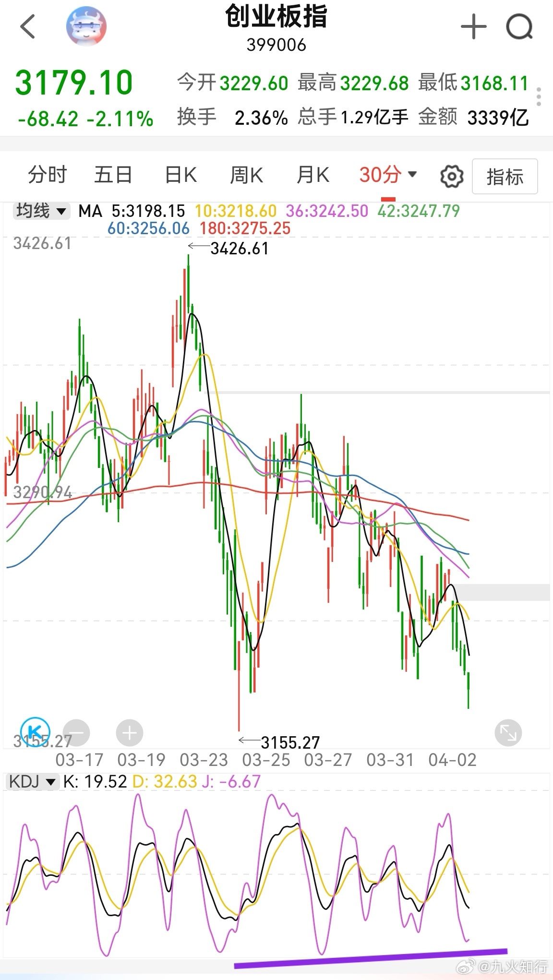The width and height of the screenshot is (553, 980).
Task: Switch to 日K tab
Action: click(181, 175)
